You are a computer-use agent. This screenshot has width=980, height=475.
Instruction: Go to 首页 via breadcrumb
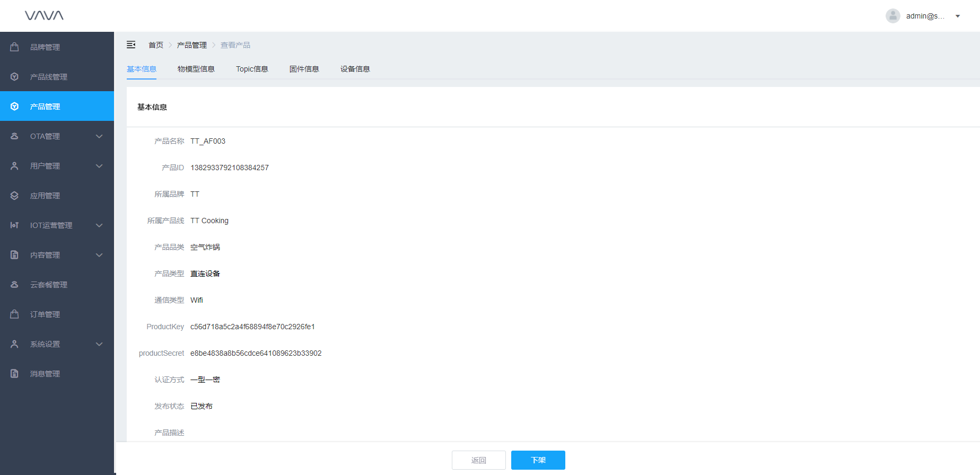click(x=156, y=45)
